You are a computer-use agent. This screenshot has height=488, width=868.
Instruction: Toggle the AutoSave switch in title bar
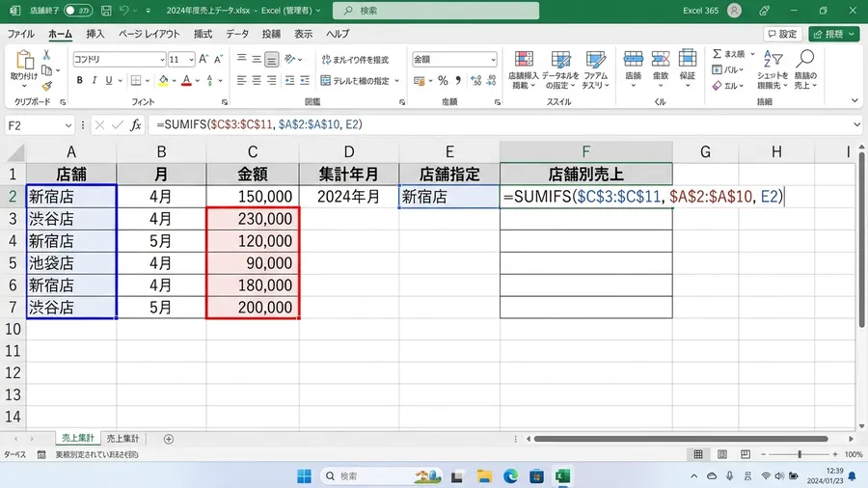point(78,11)
